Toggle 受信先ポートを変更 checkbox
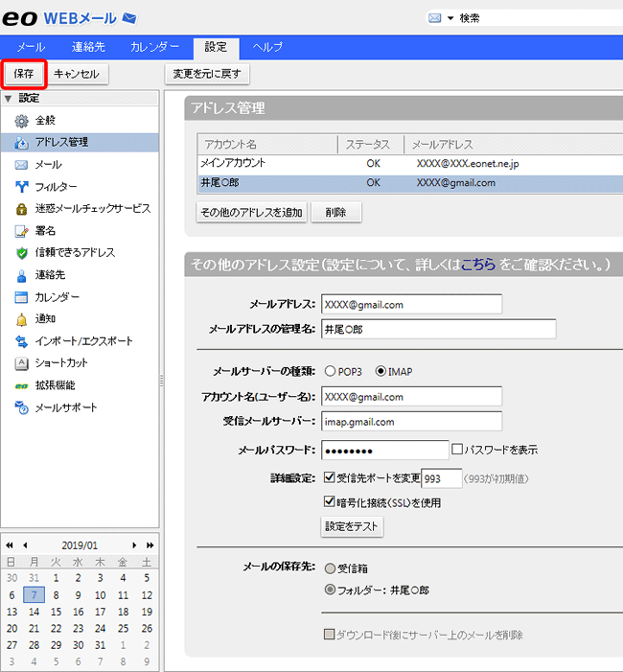 click(x=329, y=477)
